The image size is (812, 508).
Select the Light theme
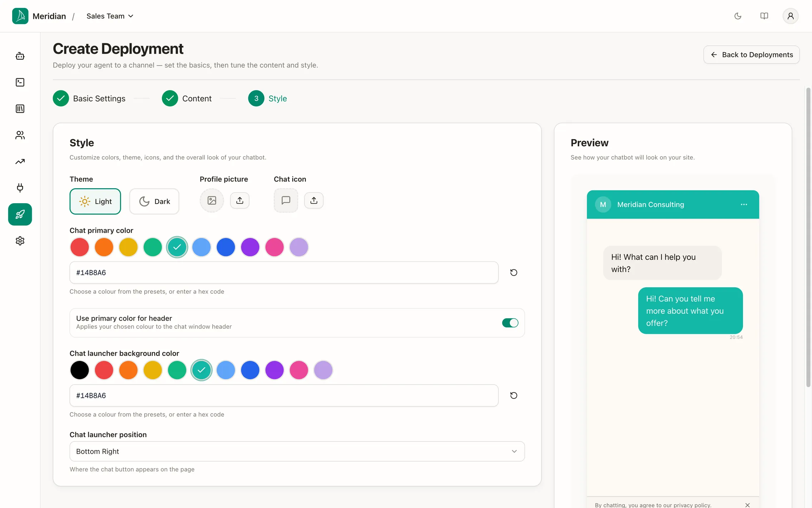(95, 201)
